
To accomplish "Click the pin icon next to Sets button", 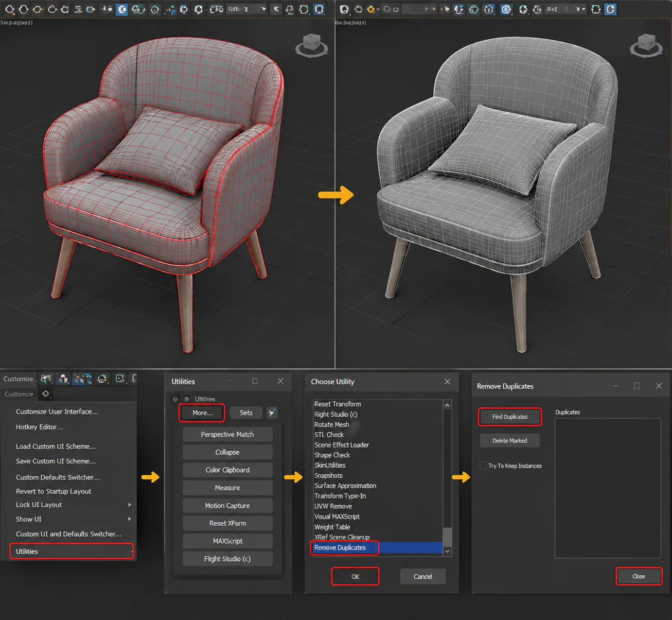I will [x=272, y=412].
